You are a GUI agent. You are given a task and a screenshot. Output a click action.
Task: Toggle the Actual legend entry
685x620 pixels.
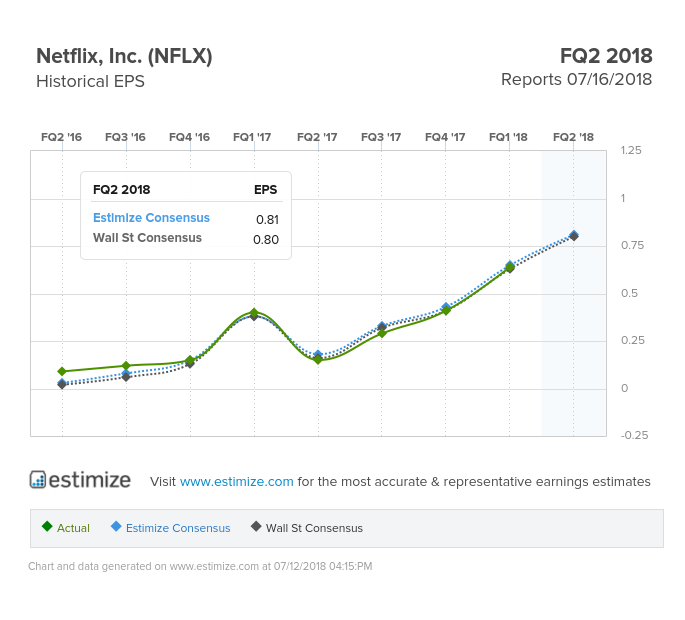tap(66, 528)
